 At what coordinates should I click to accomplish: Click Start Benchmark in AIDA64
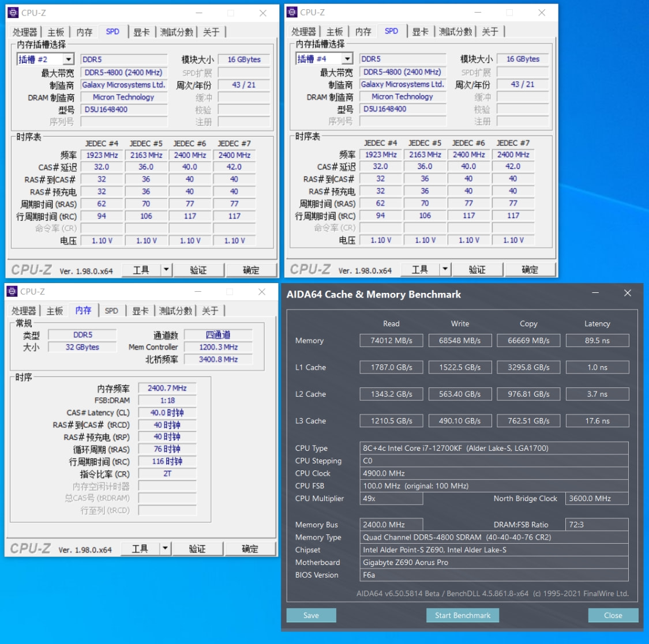(x=463, y=615)
